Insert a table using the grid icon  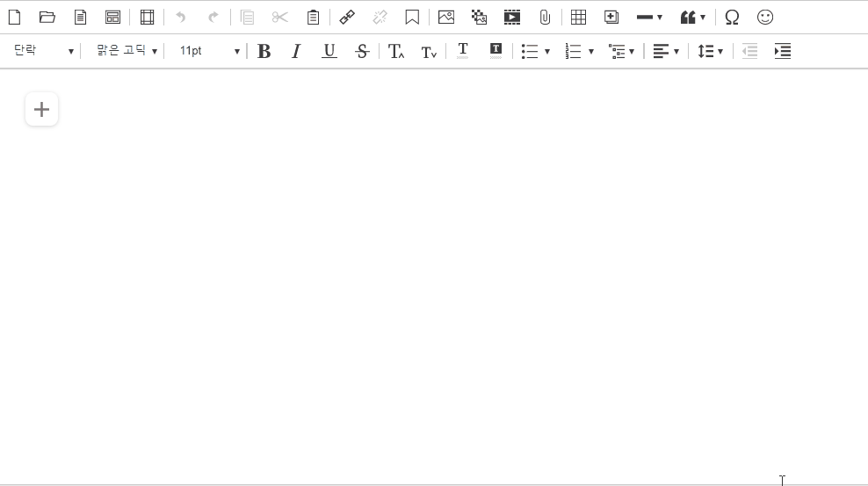point(578,17)
